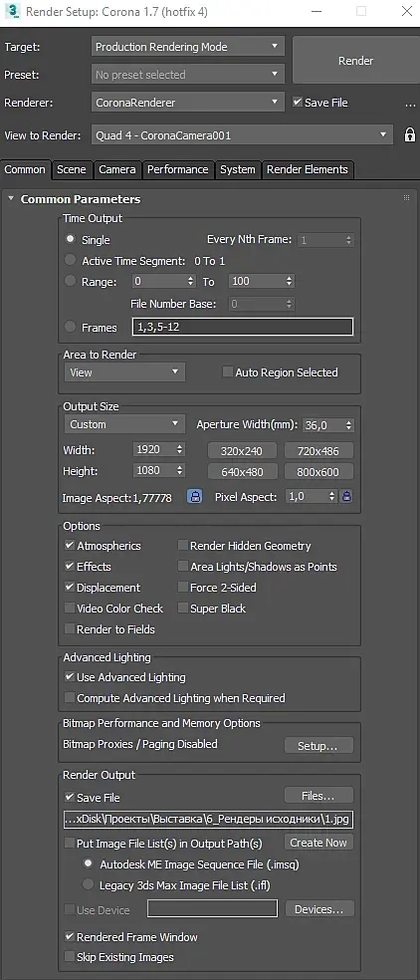This screenshot has width=420, height=980.
Task: Disable the Atmospherics checkbox
Action: [x=70, y=546]
